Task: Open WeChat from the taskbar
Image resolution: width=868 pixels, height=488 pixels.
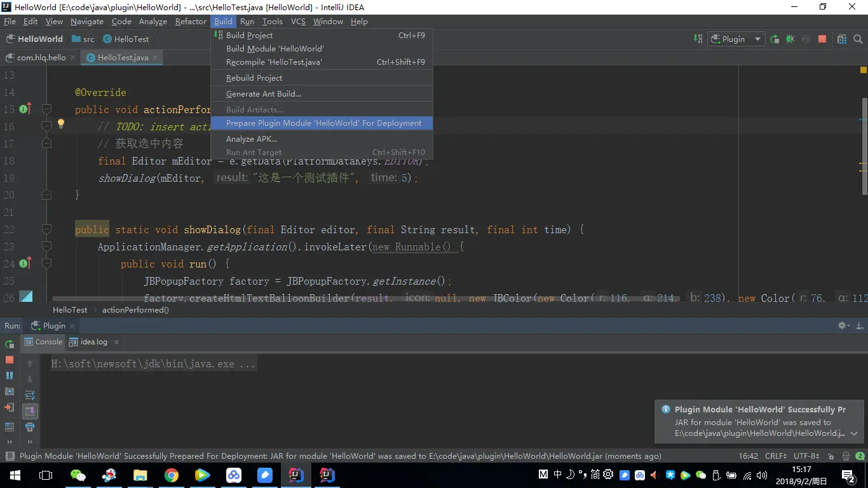Action: (x=78, y=475)
